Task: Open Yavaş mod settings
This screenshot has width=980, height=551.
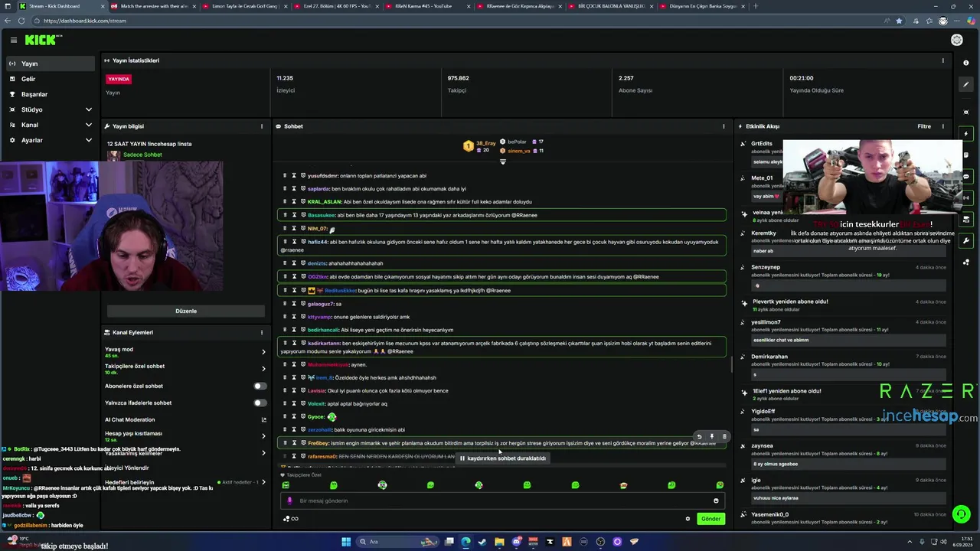Action: tap(186, 352)
